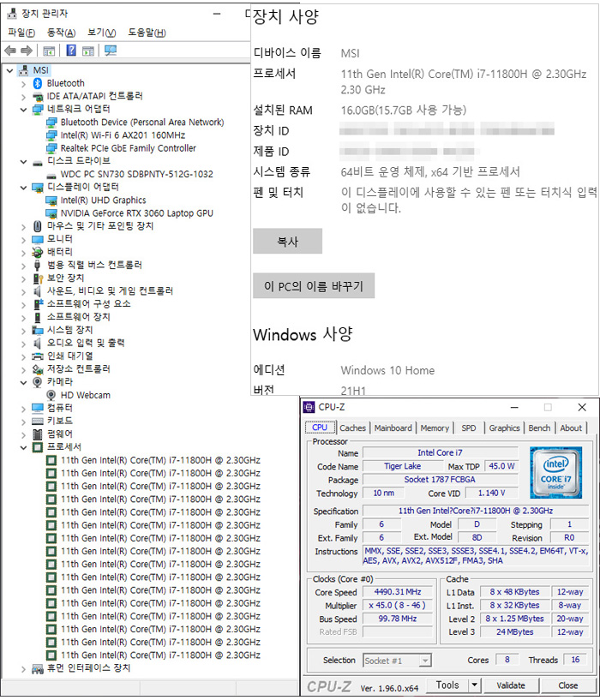Viewport: 600px width, 700px height.
Task: Click the Validate button in CPU-Z
Action: tap(511, 685)
